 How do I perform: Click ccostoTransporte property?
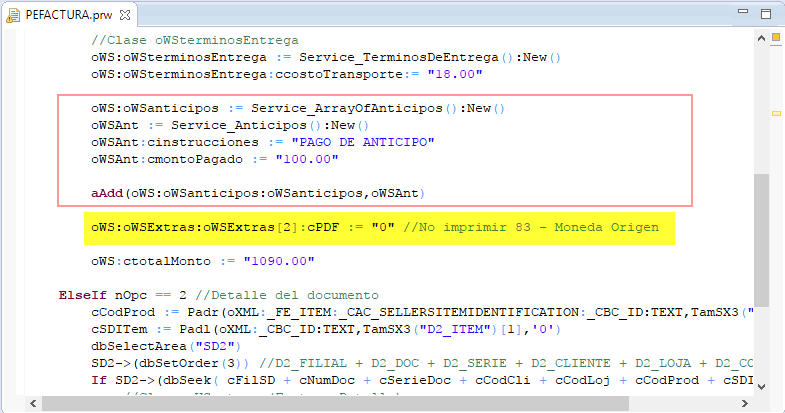pos(338,74)
